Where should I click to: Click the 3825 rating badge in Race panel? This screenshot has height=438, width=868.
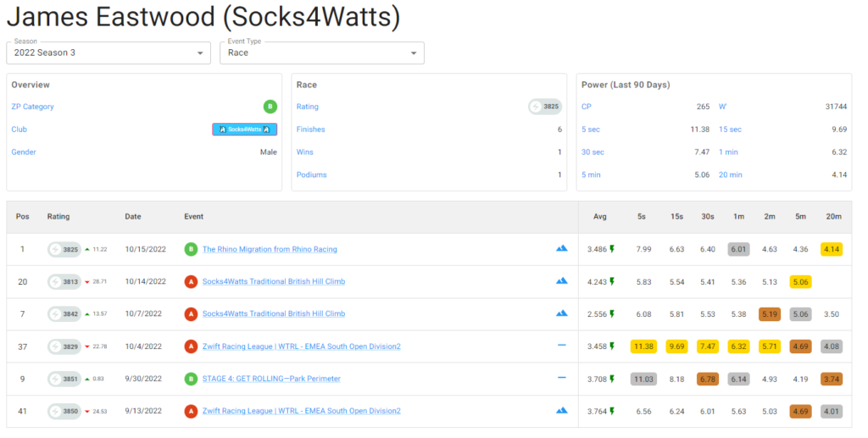pos(545,107)
